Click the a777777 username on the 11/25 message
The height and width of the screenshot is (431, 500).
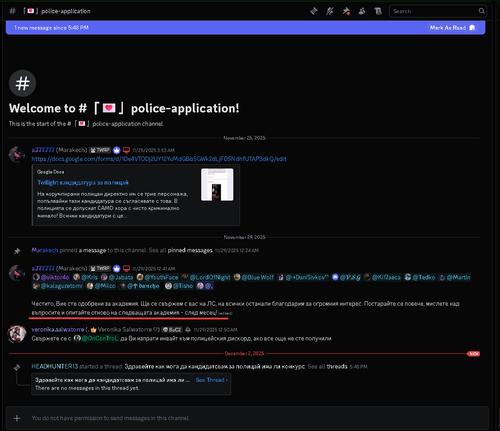pos(43,150)
